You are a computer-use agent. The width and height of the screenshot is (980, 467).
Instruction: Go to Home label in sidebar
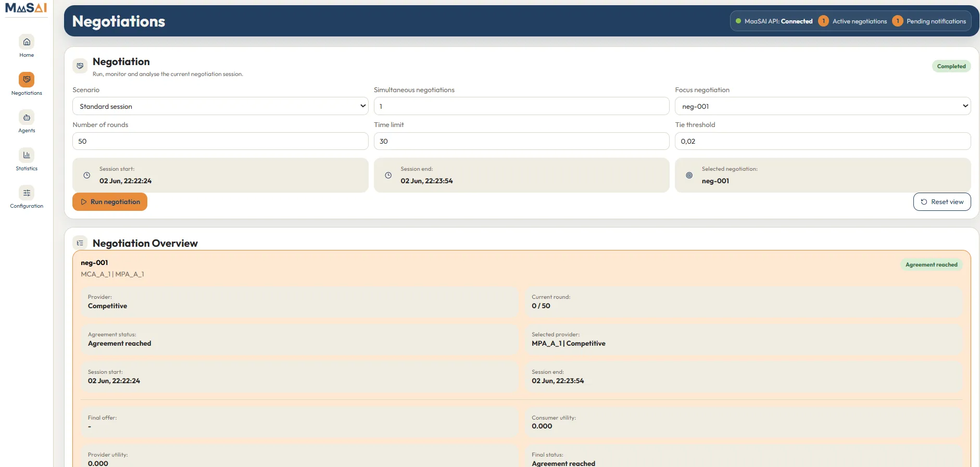(27, 55)
